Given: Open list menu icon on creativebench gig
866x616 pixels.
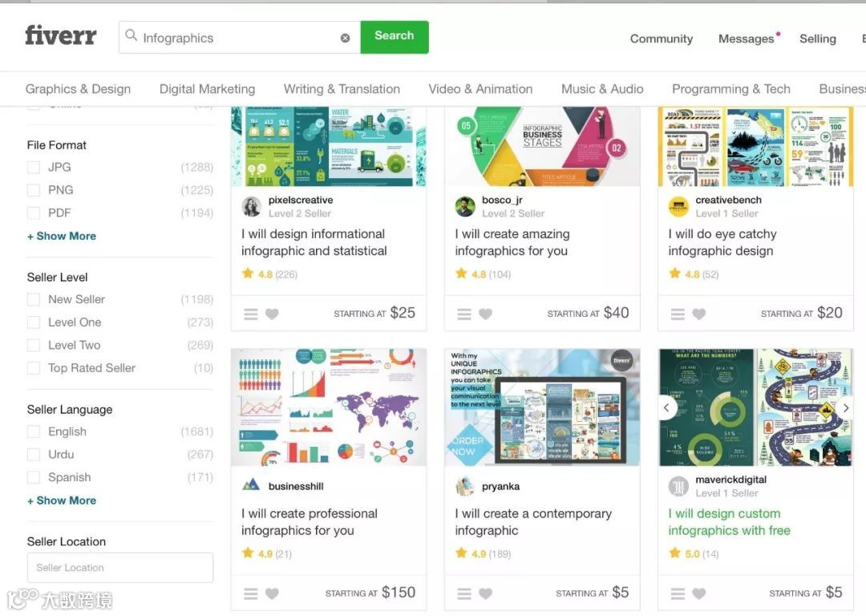Looking at the screenshot, I should [x=678, y=314].
